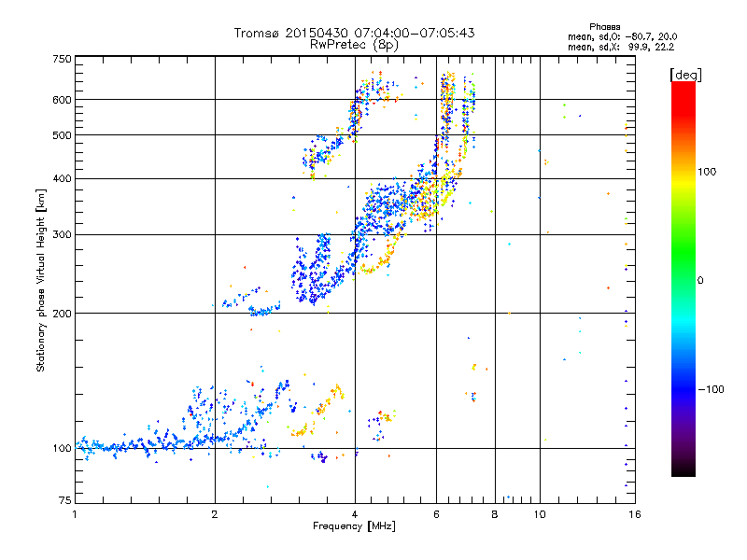The image size is (747, 560).
Task: Click the x-axis '1' tick label
Action: point(75,514)
